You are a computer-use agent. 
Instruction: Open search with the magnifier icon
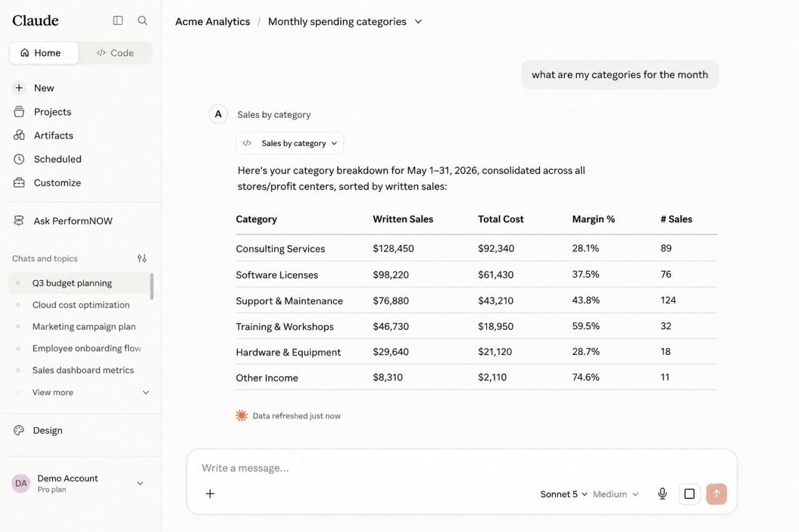coord(142,21)
